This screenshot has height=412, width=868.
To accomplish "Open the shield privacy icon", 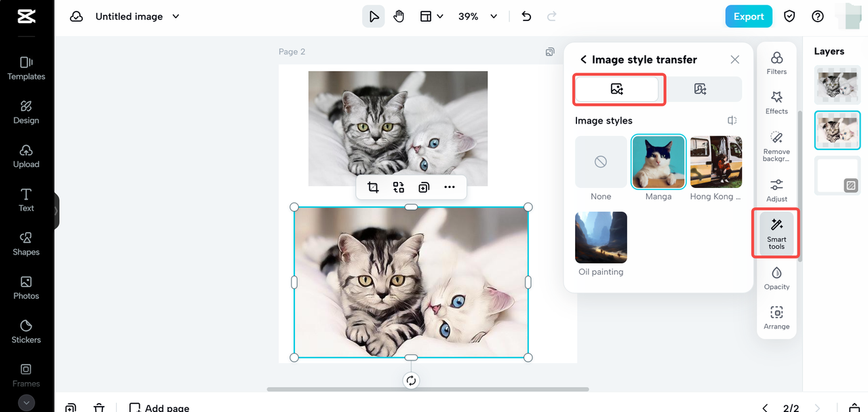I will (789, 16).
